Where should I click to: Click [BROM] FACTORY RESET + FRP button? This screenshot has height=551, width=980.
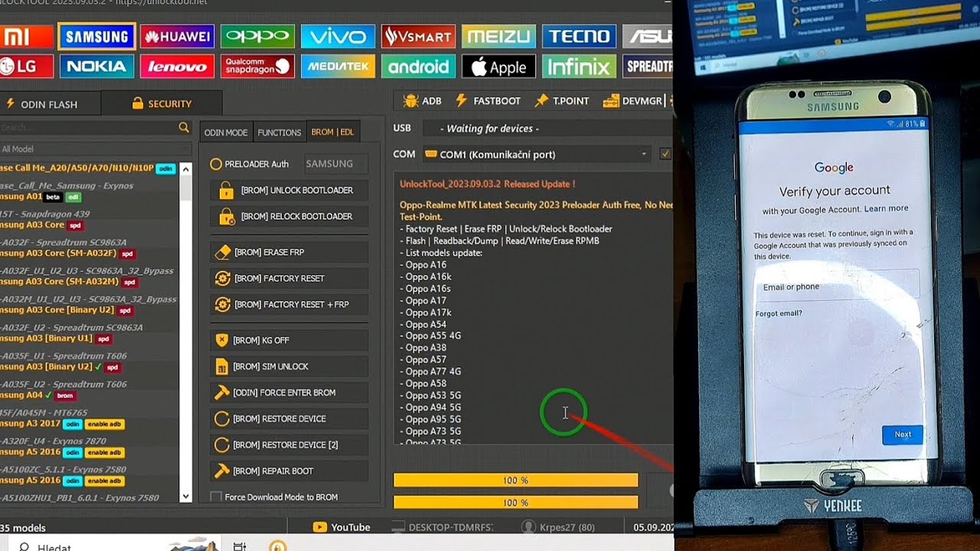[289, 304]
